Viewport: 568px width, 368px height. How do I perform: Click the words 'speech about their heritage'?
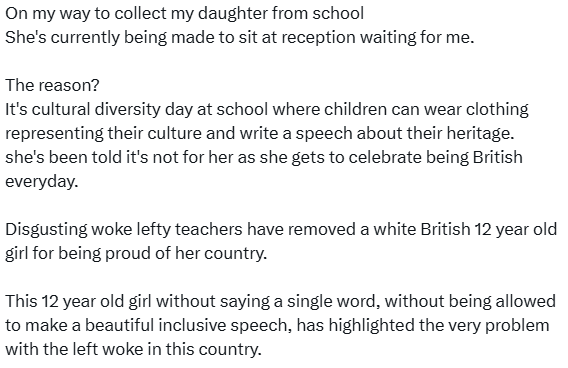(x=404, y=134)
